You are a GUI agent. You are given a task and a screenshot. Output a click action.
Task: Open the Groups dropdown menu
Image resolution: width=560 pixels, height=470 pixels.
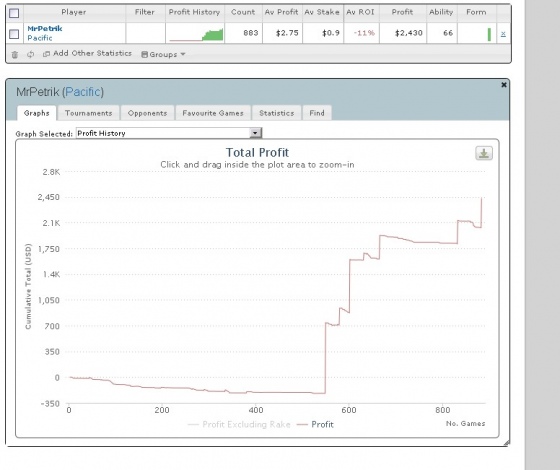click(164, 54)
